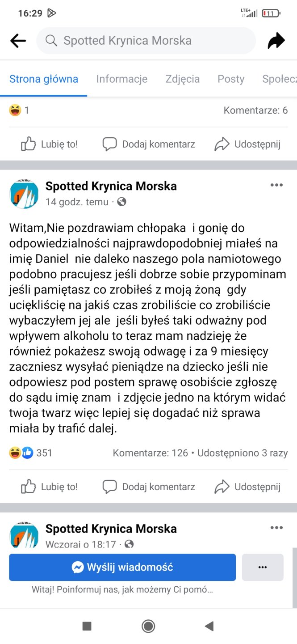Like the post about Daniel

click(50, 487)
